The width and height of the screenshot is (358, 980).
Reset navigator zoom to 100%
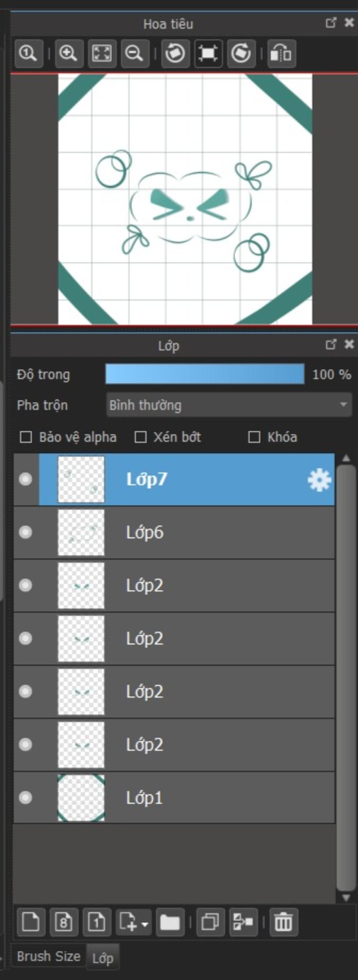tap(29, 53)
